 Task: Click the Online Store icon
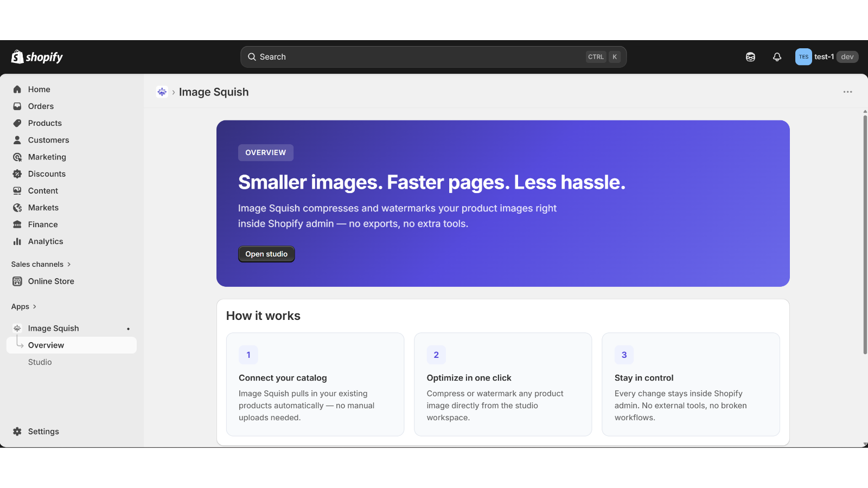pos(17,281)
